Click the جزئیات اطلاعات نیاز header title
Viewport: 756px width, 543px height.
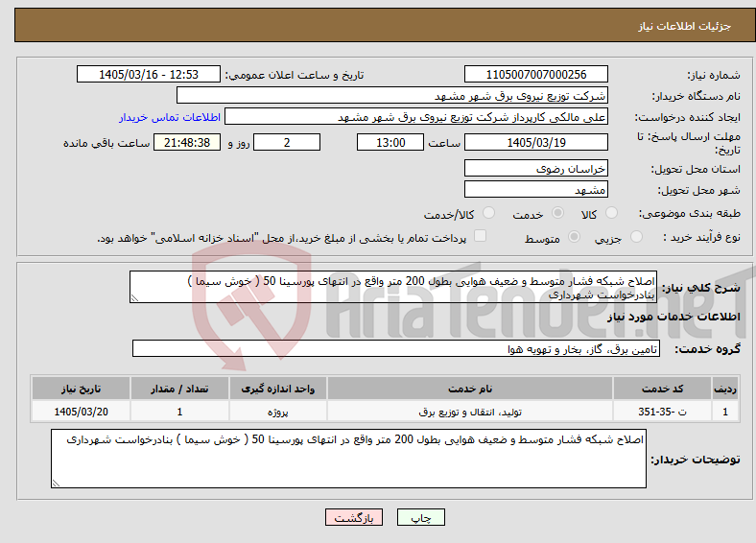pyautogui.click(x=685, y=26)
